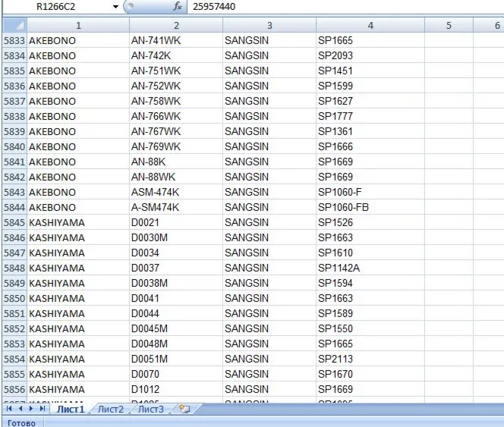Click the insert function fx icon
Image resolution: width=504 pixels, height=427 pixels.
(178, 6)
